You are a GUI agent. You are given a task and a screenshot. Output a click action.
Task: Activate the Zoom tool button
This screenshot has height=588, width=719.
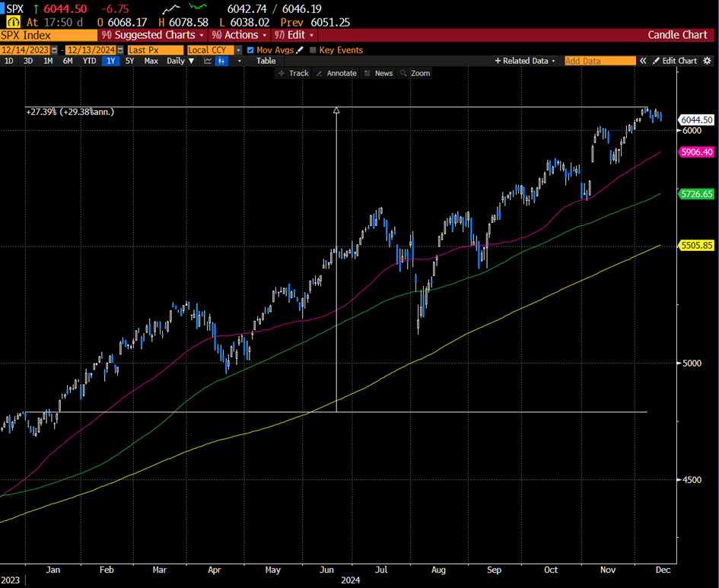[415, 73]
